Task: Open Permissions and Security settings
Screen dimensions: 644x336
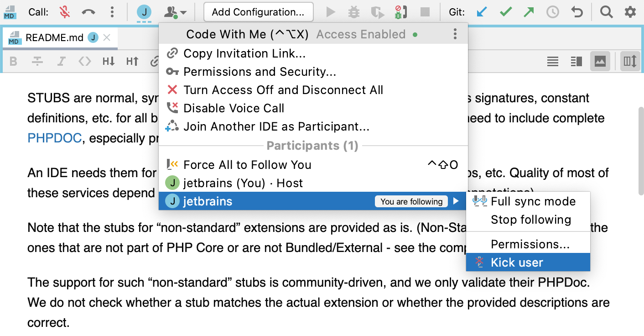Action: click(x=260, y=72)
